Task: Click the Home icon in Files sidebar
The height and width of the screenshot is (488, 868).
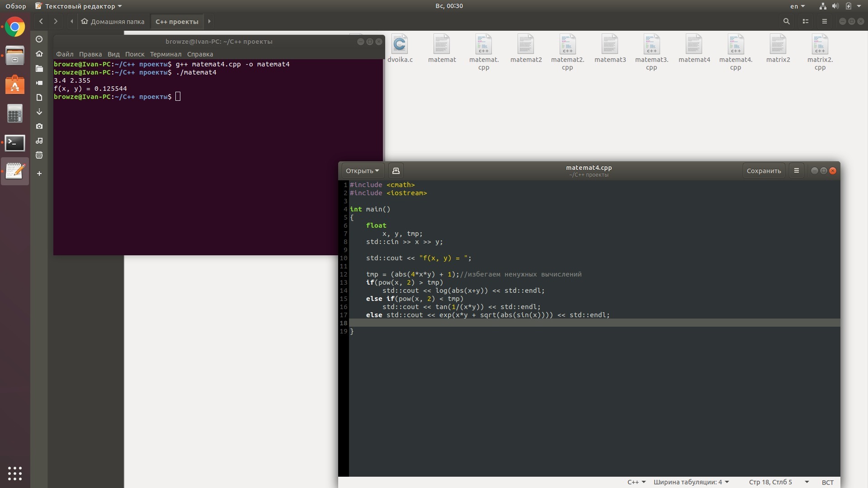Action: click(39, 54)
